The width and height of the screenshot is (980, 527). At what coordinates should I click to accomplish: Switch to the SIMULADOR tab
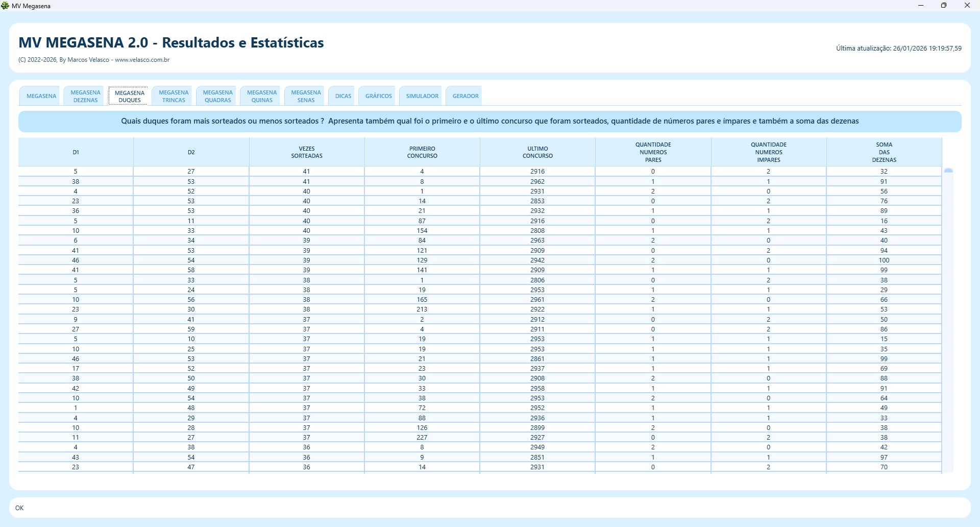tap(422, 96)
